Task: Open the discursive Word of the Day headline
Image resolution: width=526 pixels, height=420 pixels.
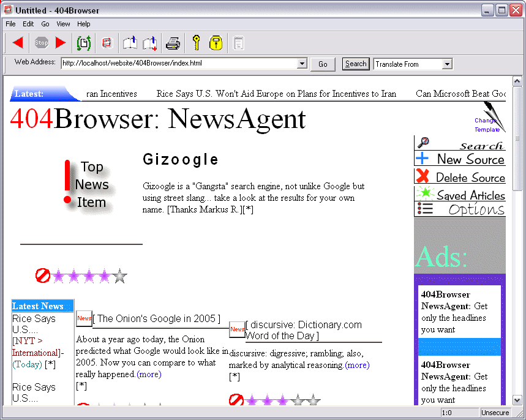Action: click(x=304, y=330)
